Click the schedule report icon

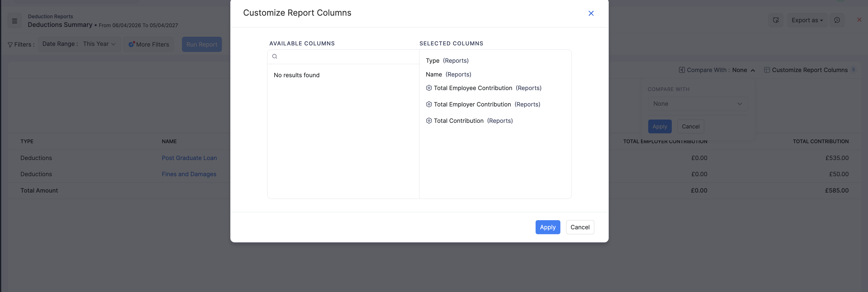click(x=775, y=20)
